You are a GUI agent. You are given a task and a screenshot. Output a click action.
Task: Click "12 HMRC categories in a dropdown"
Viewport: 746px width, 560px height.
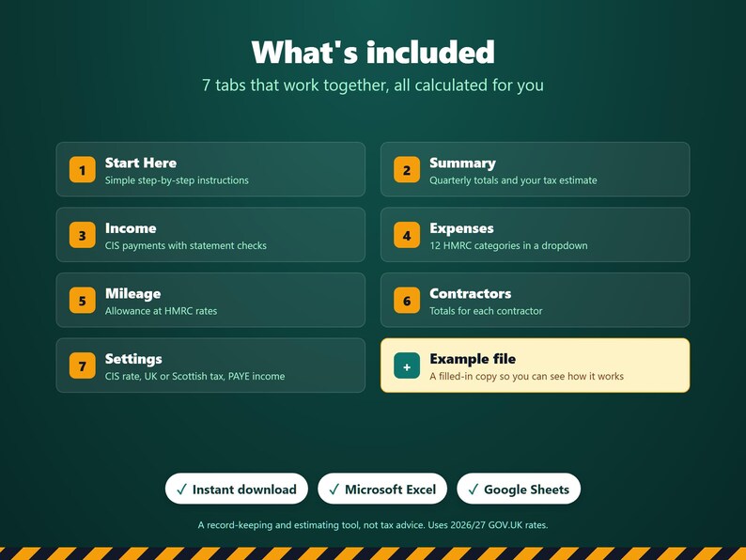[x=508, y=245]
